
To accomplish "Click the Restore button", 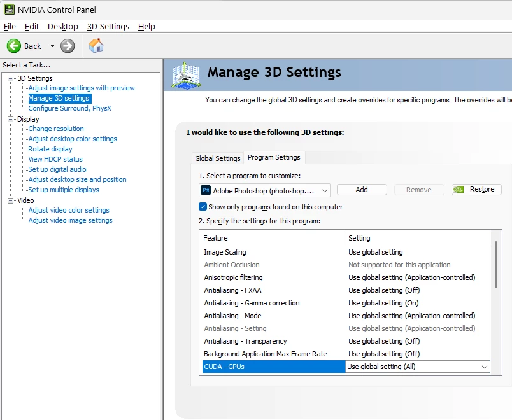I will coord(476,189).
